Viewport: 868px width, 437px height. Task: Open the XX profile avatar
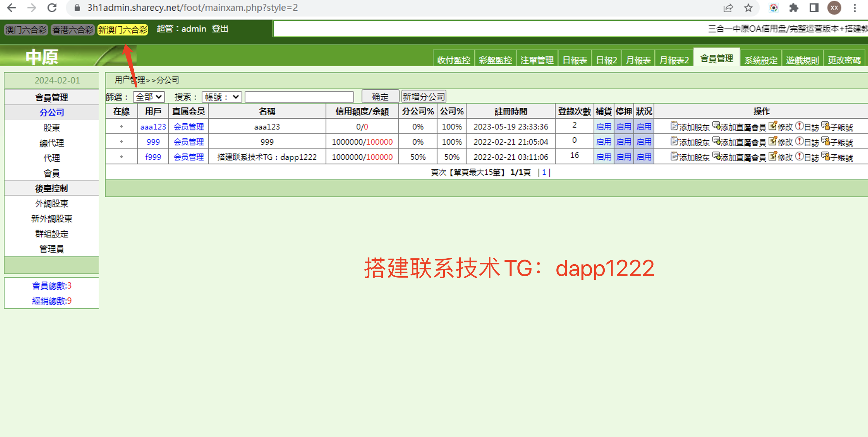click(x=834, y=7)
